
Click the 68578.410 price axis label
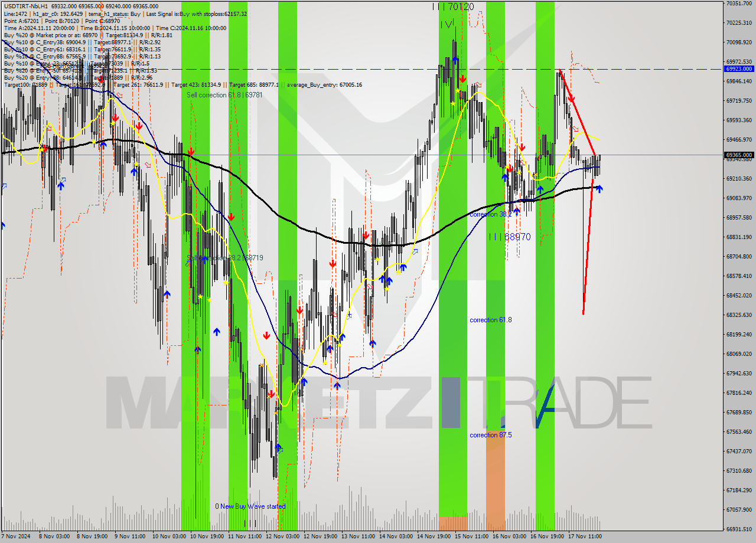[x=739, y=276]
